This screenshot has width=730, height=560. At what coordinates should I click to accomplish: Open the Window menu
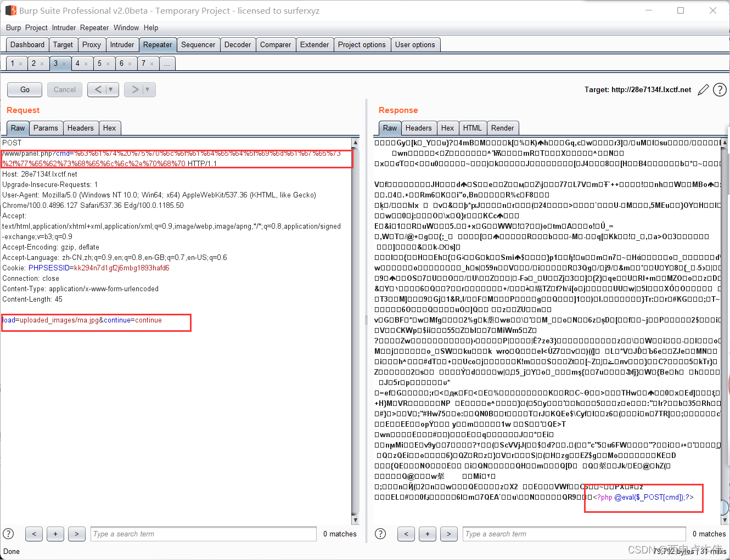[126, 27]
